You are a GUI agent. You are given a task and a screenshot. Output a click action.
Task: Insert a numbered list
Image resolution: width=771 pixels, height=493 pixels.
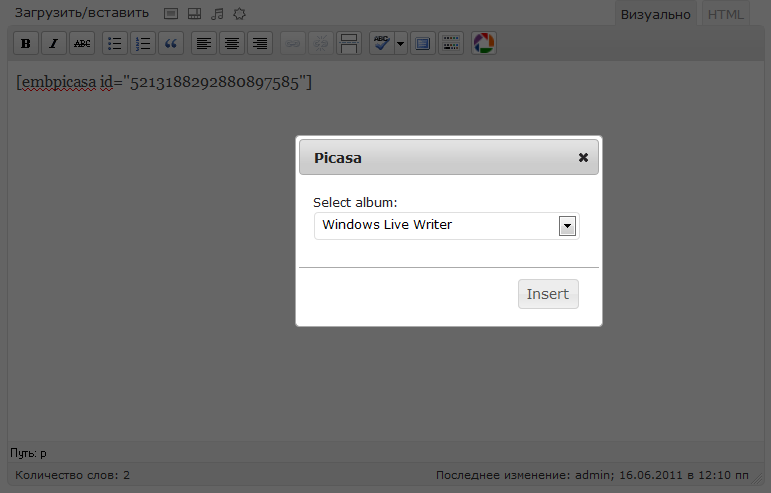[x=143, y=43]
